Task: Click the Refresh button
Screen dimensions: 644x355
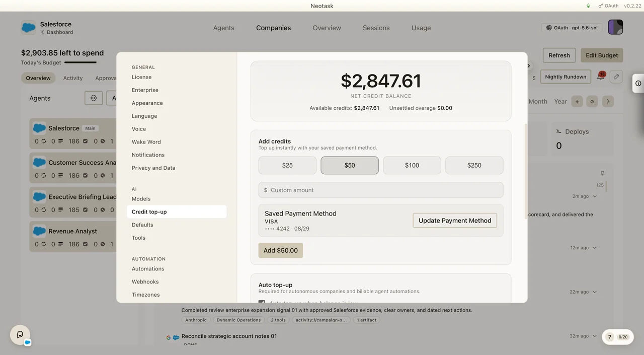Action: 559,55
